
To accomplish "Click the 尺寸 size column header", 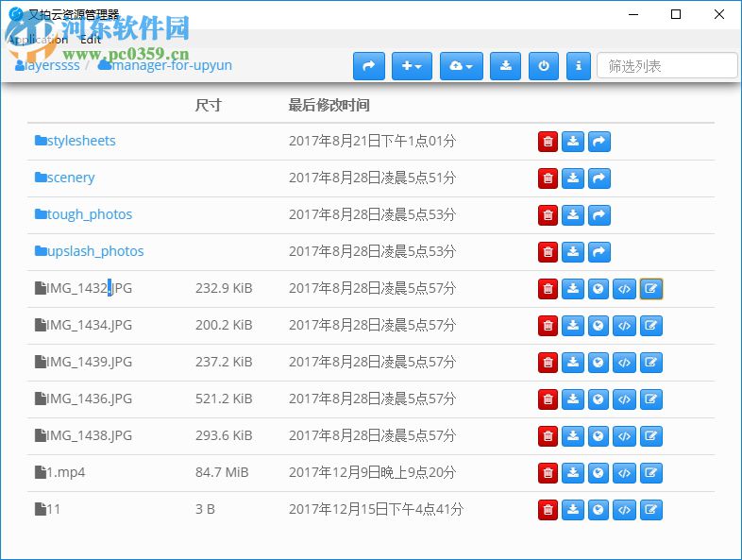I will pyautogui.click(x=209, y=105).
